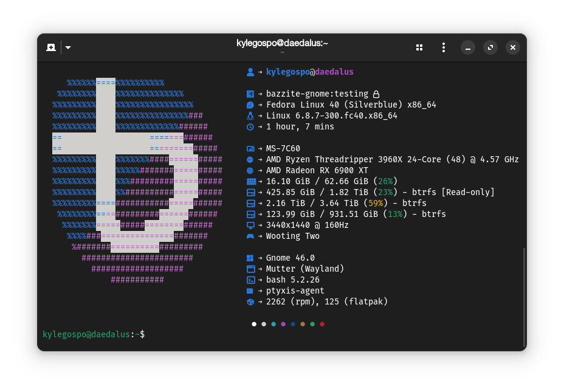
Task: Click the Wooting Two text
Action: [x=293, y=236]
